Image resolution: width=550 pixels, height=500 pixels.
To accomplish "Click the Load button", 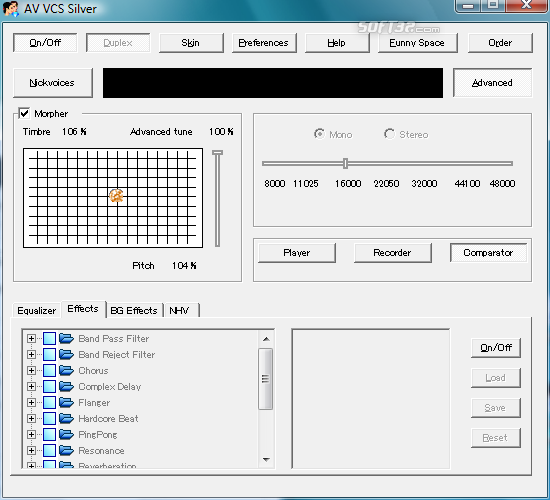I will pos(496,378).
